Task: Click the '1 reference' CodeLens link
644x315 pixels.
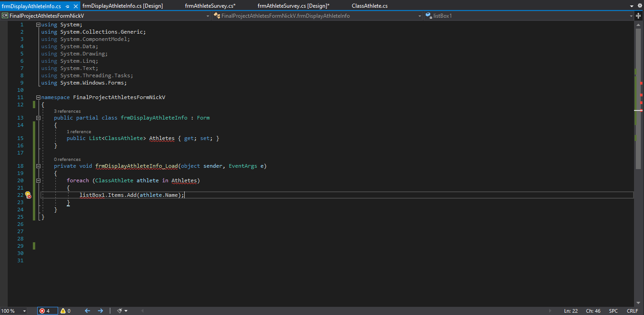Action: tap(79, 131)
